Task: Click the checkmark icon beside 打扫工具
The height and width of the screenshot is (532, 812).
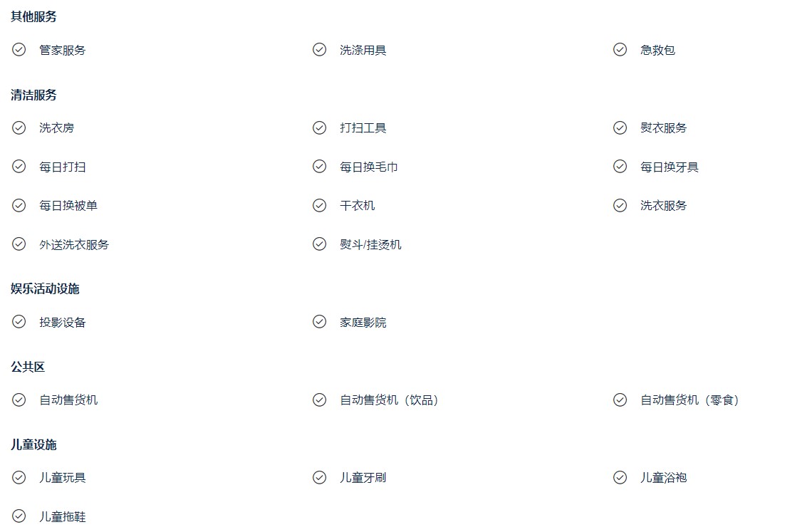Action: 320,128
